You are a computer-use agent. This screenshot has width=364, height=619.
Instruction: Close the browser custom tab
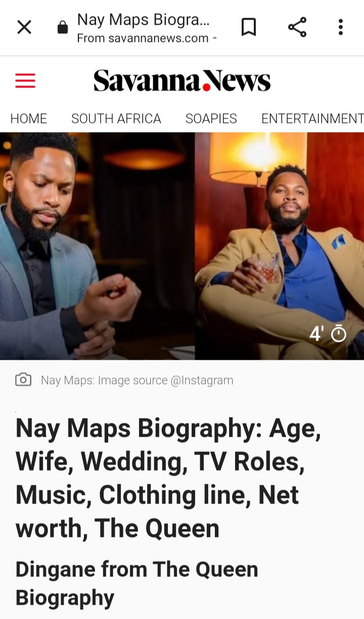[24, 27]
